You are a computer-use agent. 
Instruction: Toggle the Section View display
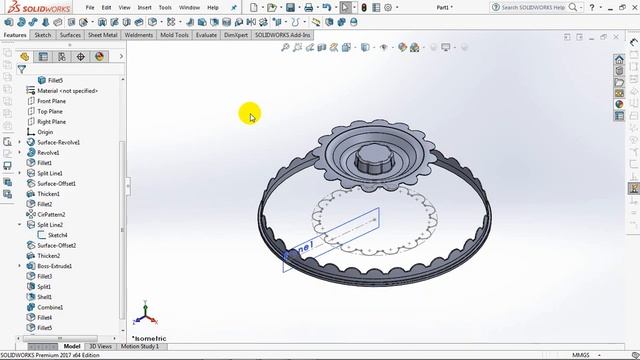point(322,47)
